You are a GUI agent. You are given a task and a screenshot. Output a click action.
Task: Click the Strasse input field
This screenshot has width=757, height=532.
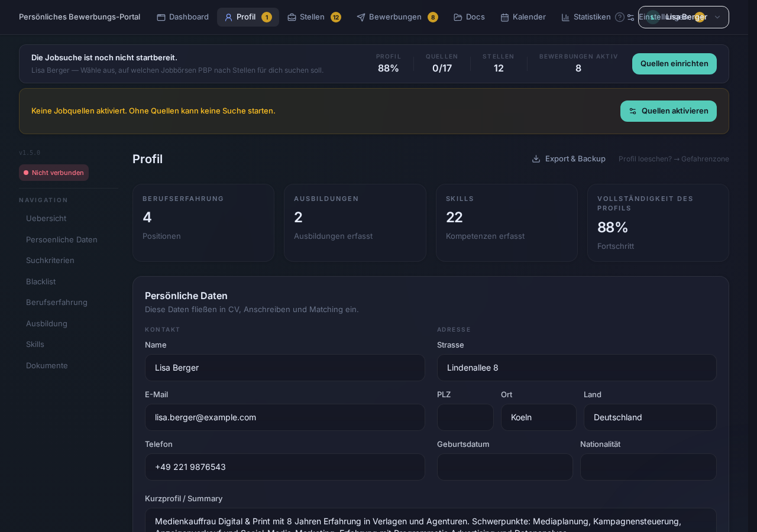[x=577, y=368]
